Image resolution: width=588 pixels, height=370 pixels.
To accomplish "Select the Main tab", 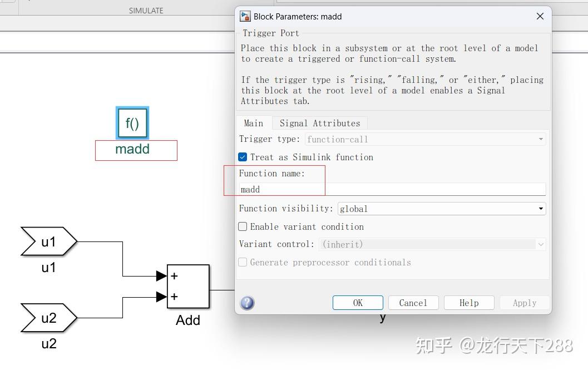I will [254, 123].
